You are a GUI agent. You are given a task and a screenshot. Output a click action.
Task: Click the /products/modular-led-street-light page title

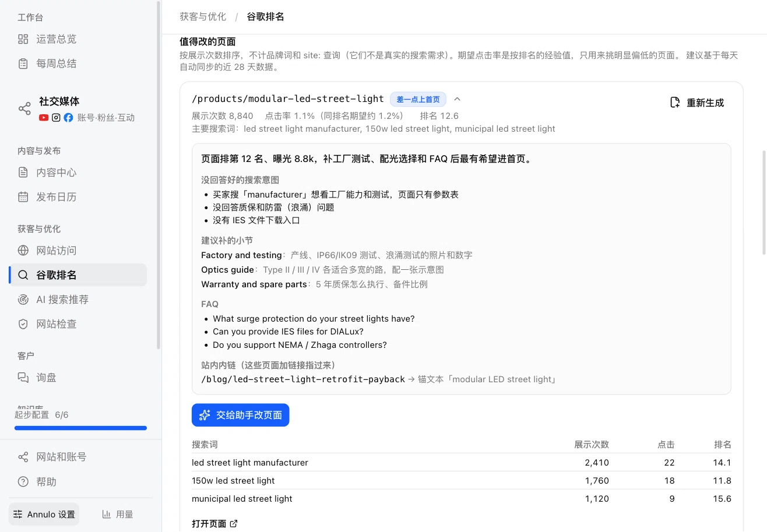288,99
